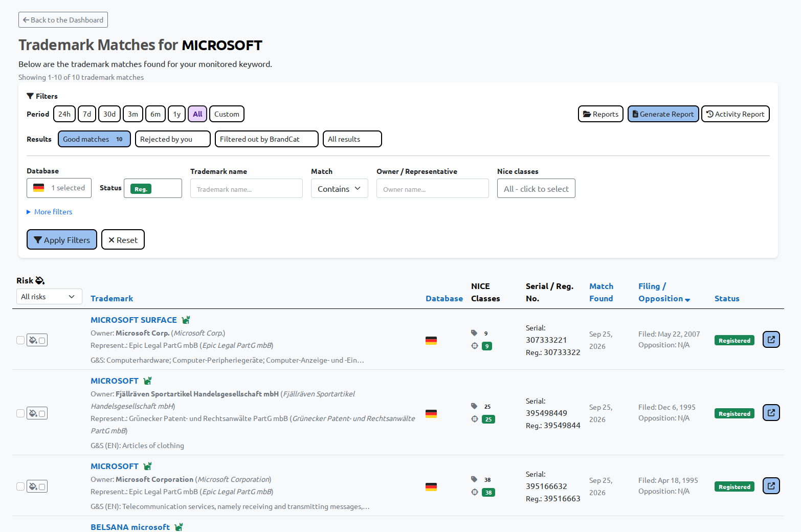The height and width of the screenshot is (532, 801).
Task: Choose the Custom period
Action: pyautogui.click(x=227, y=114)
